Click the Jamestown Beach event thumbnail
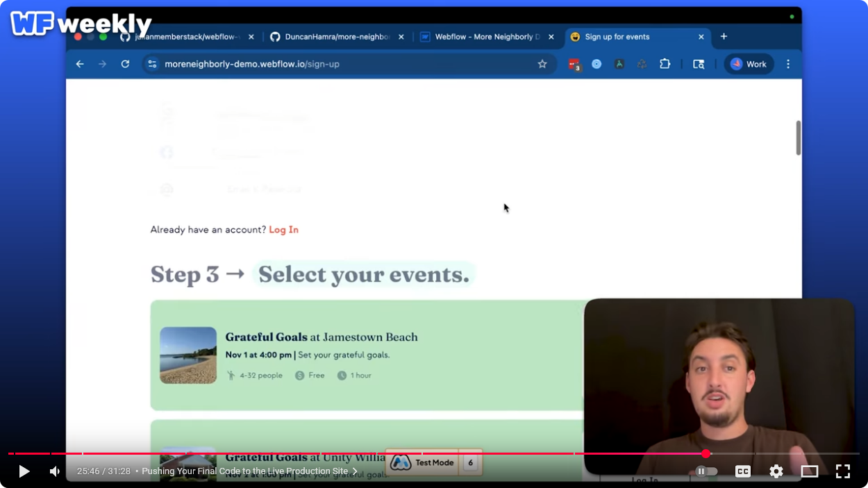Screen dimensions: 868x488 click(188, 355)
